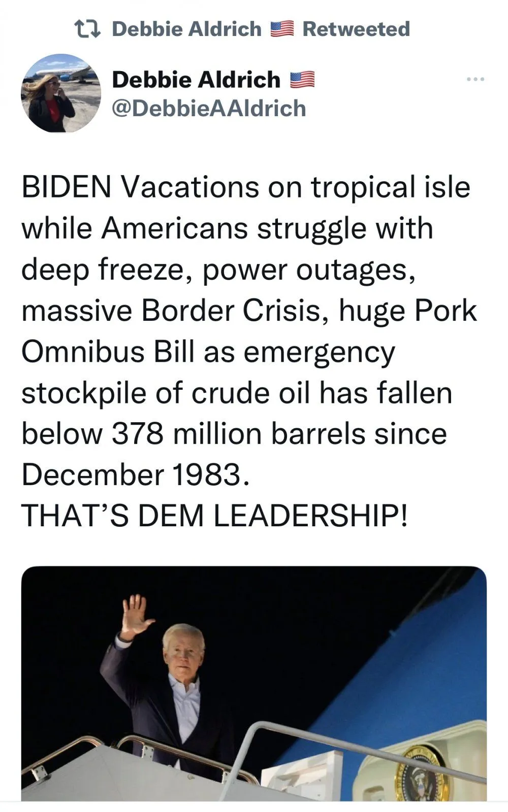Click the "massive Border Crisis" phrase
The image size is (508, 812).
[x=171, y=310]
